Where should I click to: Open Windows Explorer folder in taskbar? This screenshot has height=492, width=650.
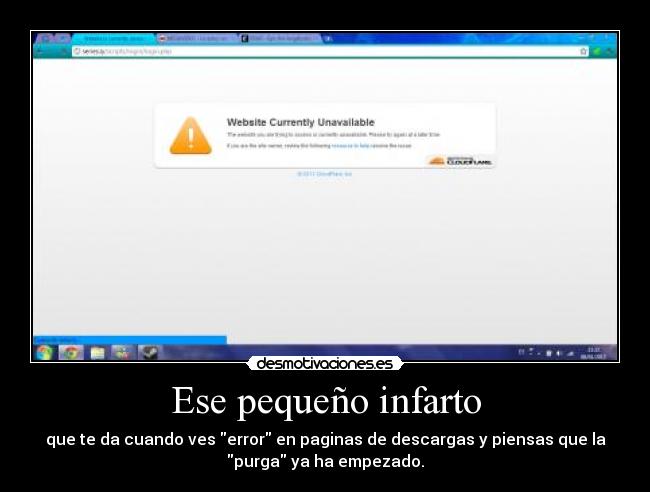tap(97, 353)
